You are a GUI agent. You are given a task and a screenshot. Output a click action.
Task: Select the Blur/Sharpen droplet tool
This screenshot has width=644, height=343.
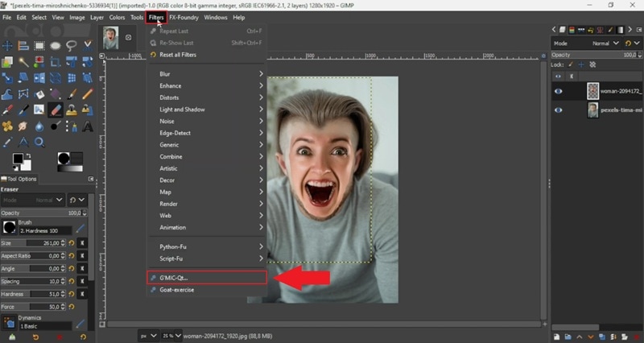tap(39, 126)
